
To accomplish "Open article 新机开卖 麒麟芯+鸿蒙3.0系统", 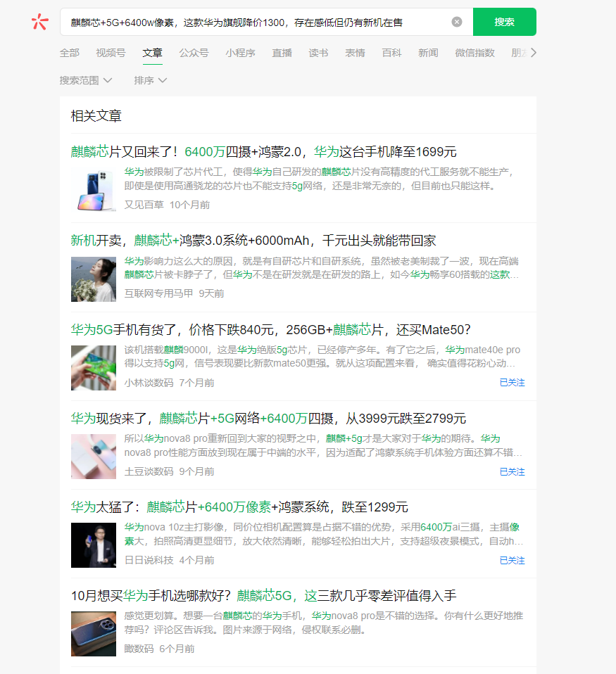I will [x=253, y=241].
